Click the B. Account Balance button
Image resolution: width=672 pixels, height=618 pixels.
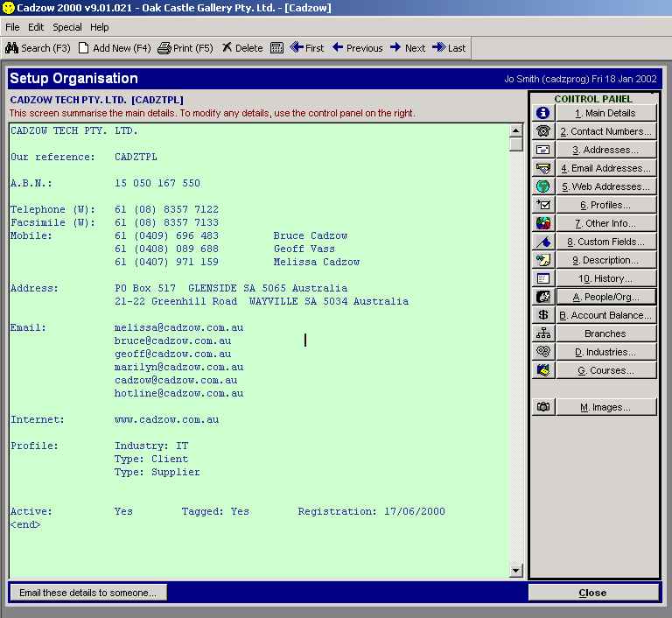[605, 315]
